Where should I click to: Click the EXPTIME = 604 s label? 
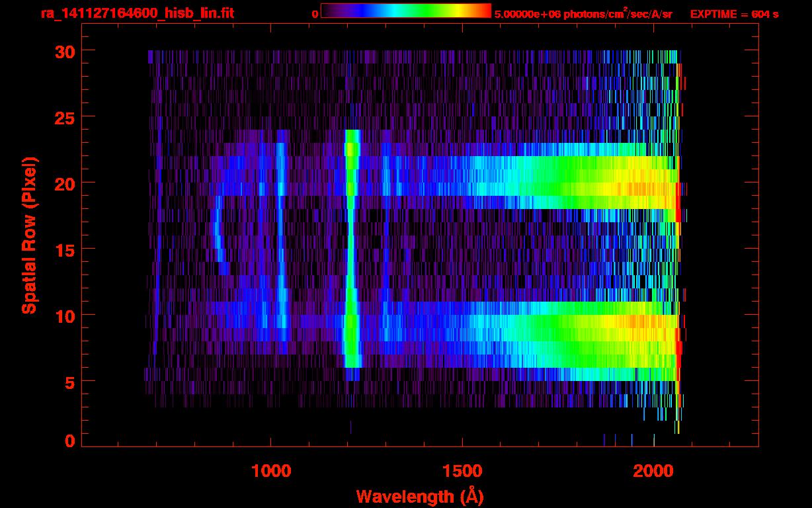(734, 14)
